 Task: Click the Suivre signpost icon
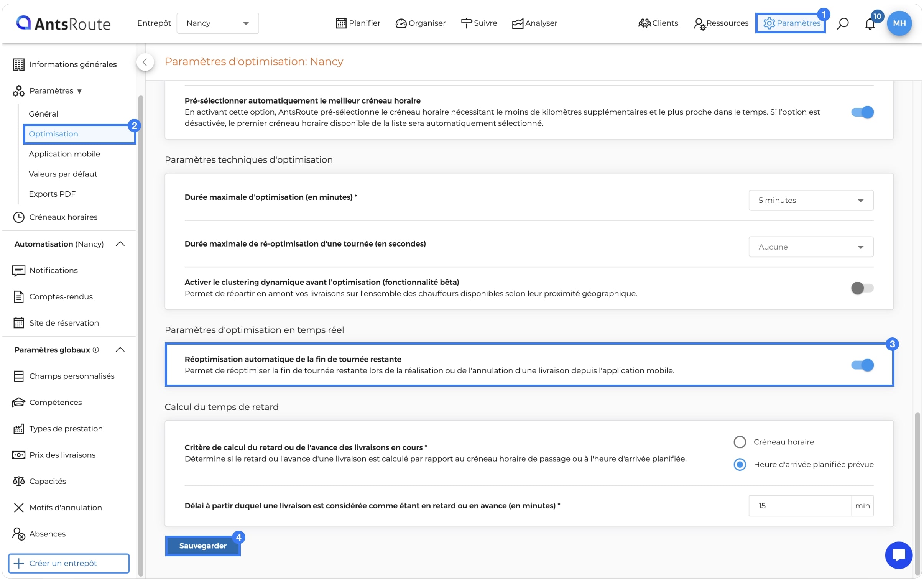(466, 23)
